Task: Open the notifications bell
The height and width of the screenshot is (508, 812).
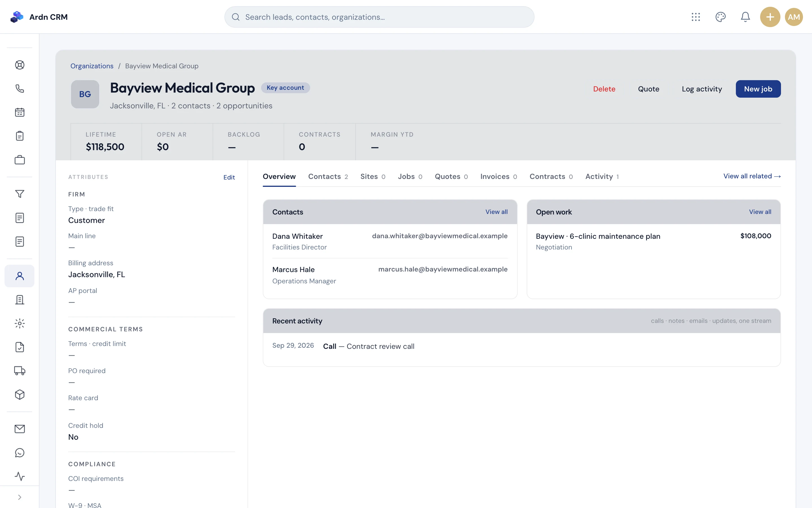Action: 745,17
